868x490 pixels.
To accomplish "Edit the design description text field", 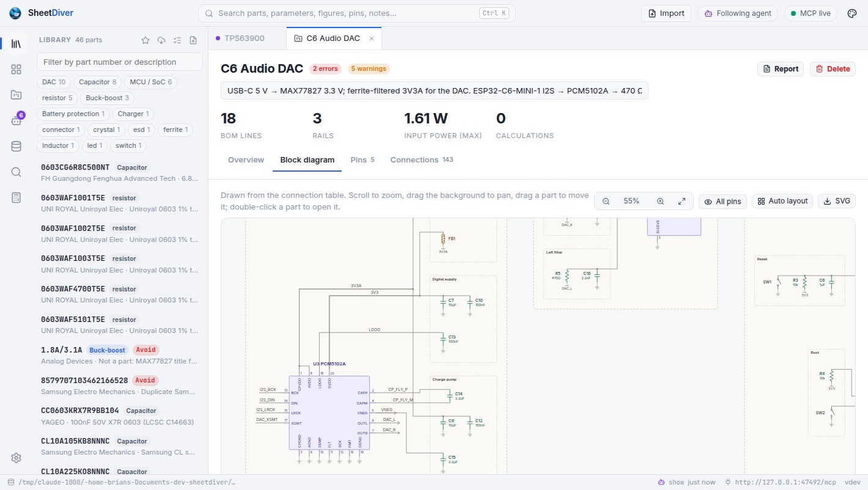I will tap(435, 91).
